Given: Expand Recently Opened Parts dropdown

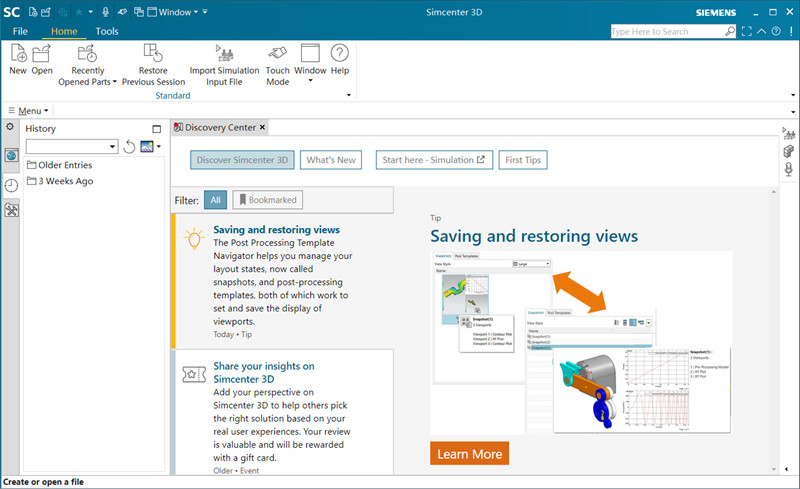Looking at the screenshot, I should 87,76.
